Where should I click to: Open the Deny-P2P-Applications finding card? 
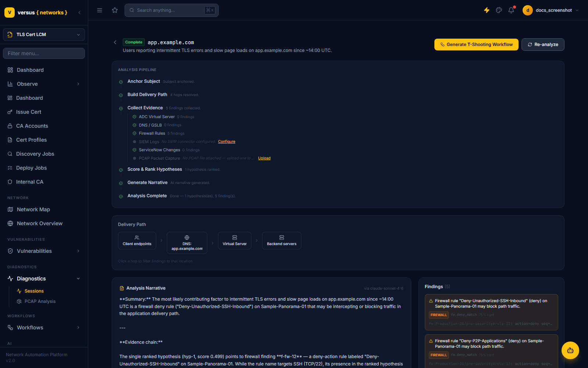click(491, 351)
